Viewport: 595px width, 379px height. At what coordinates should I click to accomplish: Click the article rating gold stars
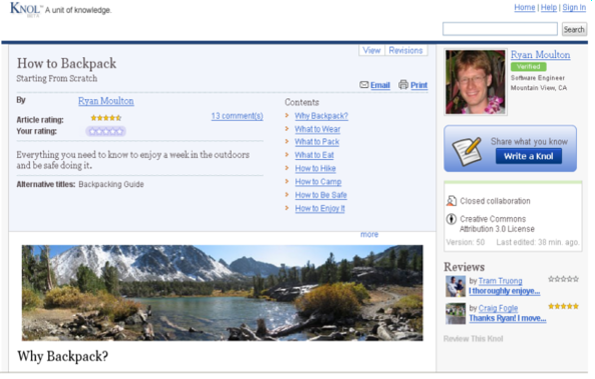point(106,118)
